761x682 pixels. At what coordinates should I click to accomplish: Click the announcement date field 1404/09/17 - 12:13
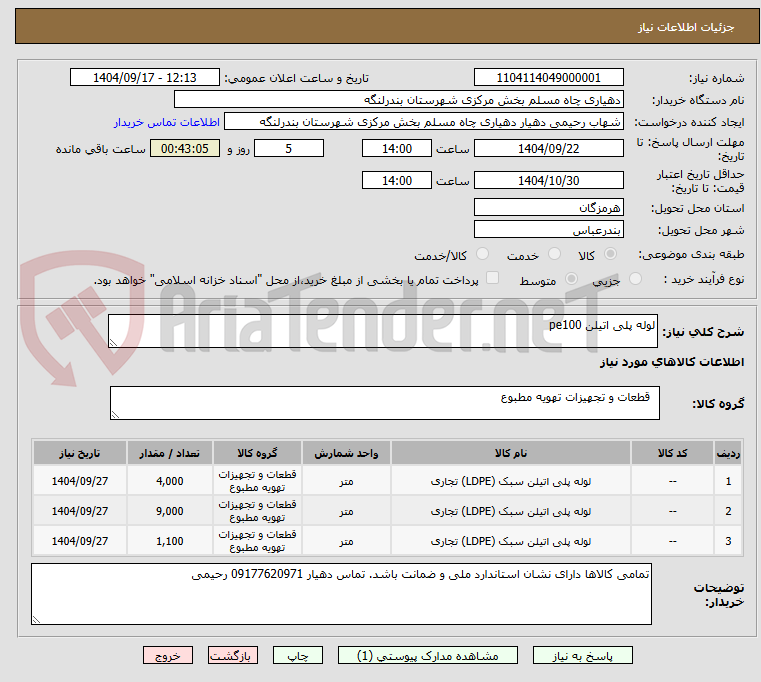coord(145,77)
